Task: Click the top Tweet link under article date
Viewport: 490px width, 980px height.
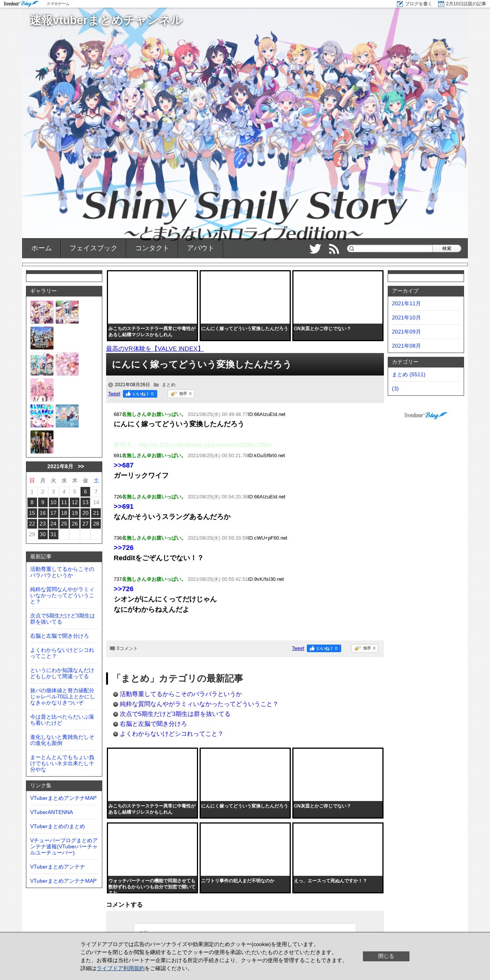Action: coord(114,394)
